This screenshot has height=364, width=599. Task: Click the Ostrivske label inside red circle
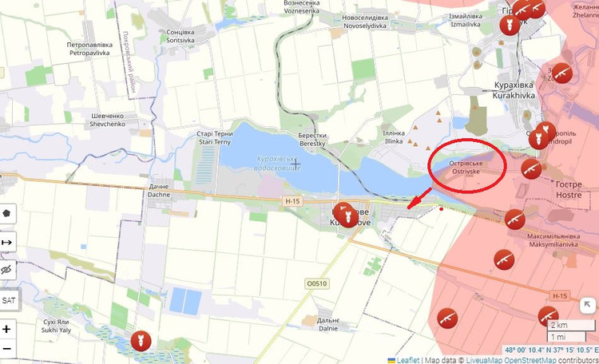pyautogui.click(x=466, y=168)
